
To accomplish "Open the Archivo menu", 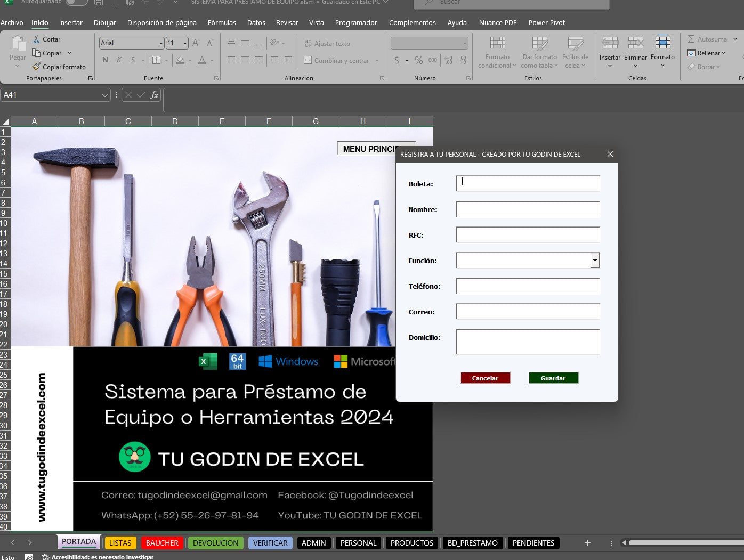I will click(12, 22).
